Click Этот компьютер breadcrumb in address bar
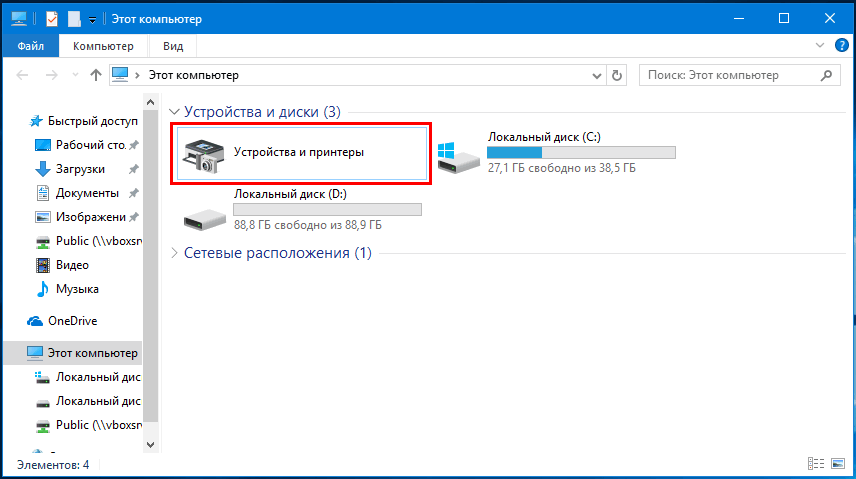Screen dimensions: 856x479 click(x=194, y=75)
